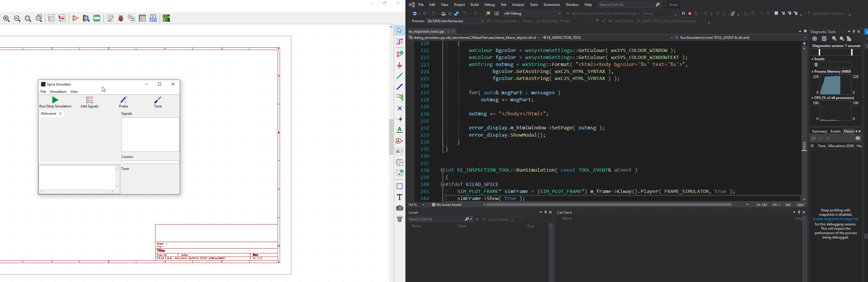Open the Debug menu in Visual Studio
Screen dimensions: 868x282
point(489,5)
